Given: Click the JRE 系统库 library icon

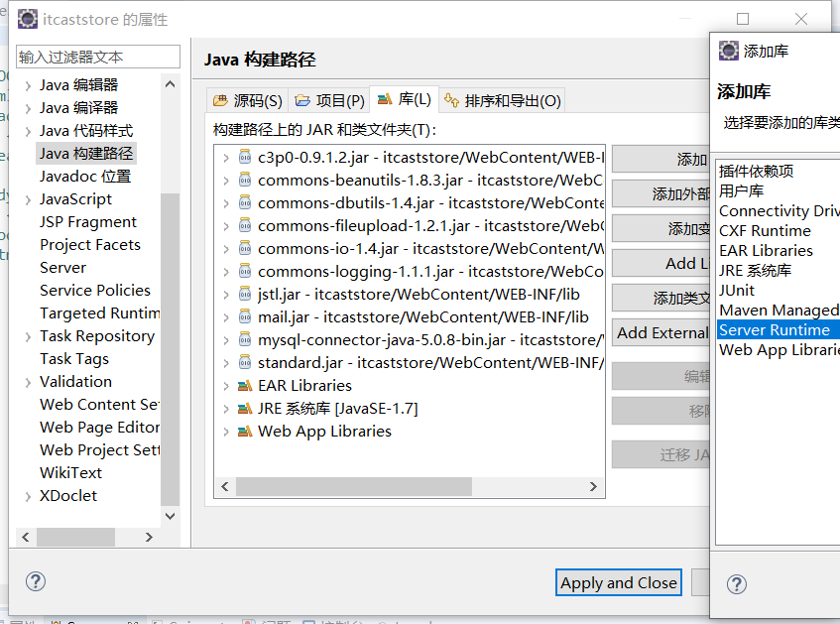Looking at the screenshot, I should 245,409.
